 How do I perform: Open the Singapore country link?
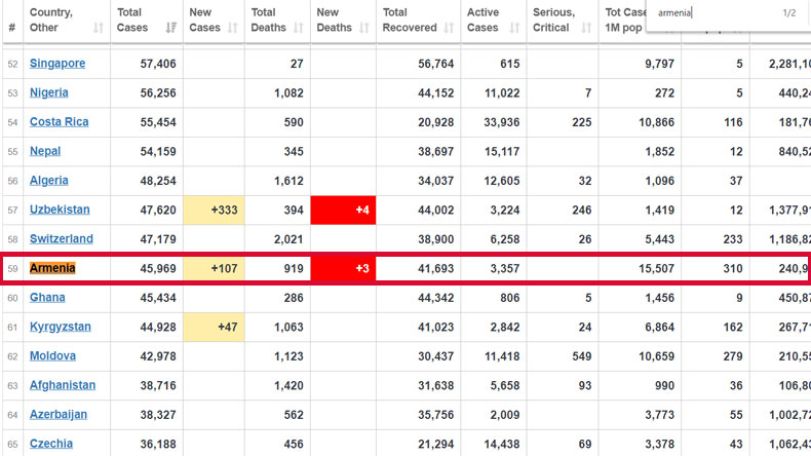(x=57, y=64)
